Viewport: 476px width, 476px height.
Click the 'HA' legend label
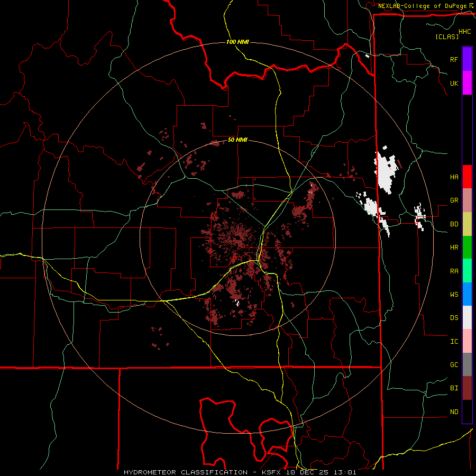(454, 177)
